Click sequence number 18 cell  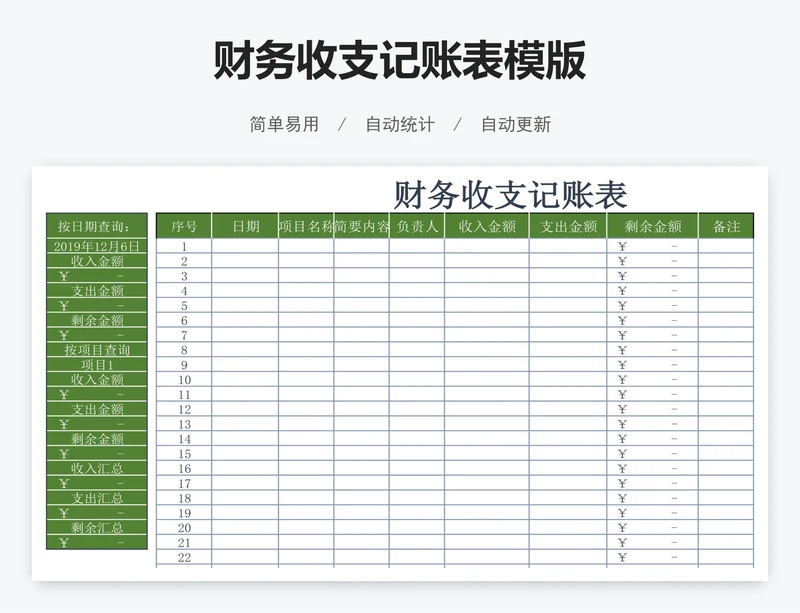coord(184,498)
